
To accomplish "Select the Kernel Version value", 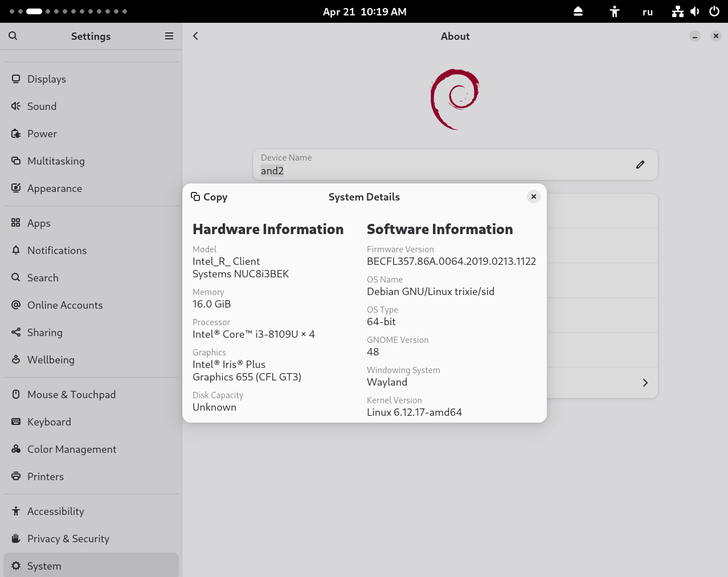I will coord(414,412).
